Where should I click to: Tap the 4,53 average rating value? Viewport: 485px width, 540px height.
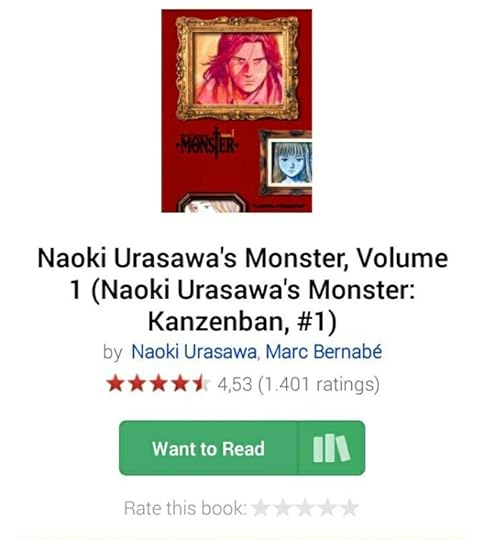point(235,384)
